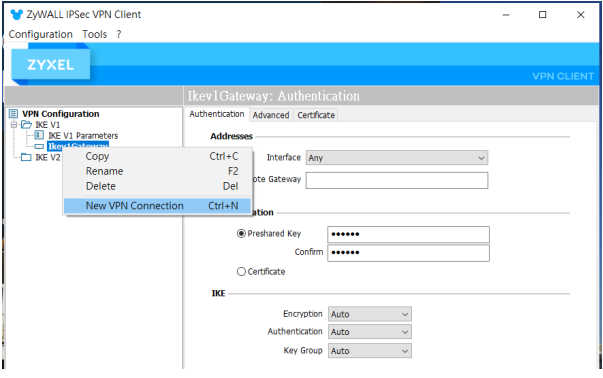
Task: Click the IKE V2 folder icon
Action: tap(26, 157)
